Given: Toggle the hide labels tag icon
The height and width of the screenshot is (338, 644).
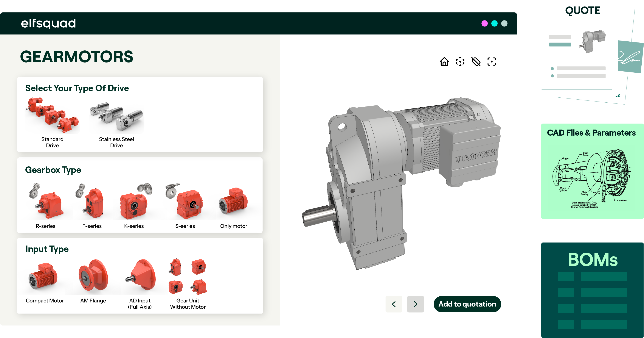Looking at the screenshot, I should tap(476, 61).
